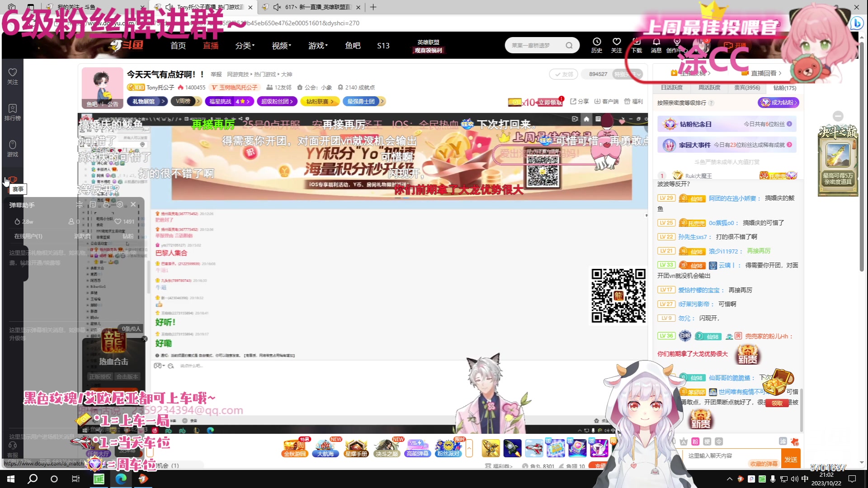868x488 pixels.
Task: Expand the 分类 dropdown in navigation
Action: [245, 45]
